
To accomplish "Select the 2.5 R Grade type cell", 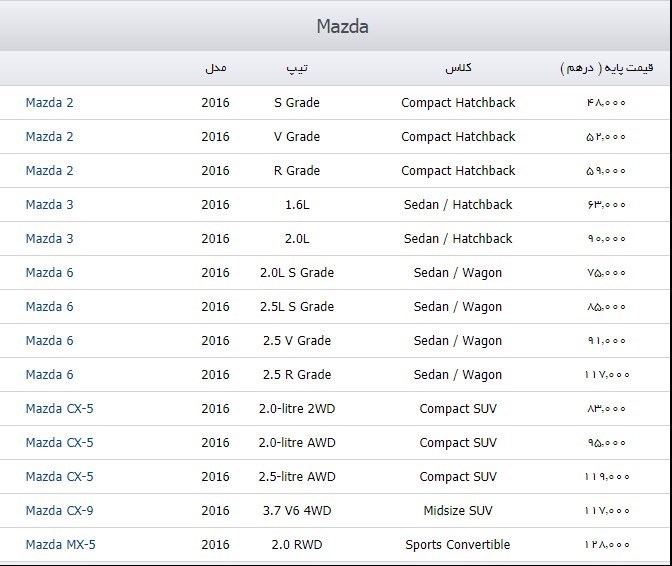I will (x=297, y=374).
